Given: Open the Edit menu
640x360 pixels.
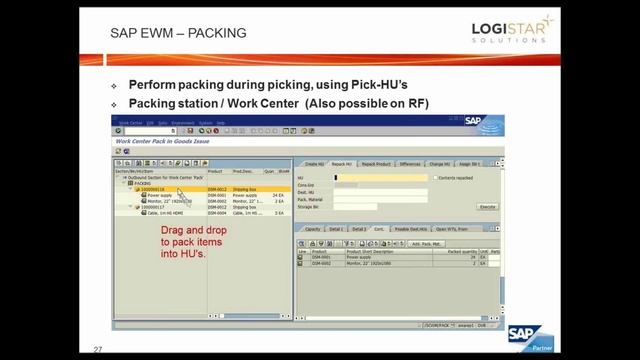Looking at the screenshot, I should point(150,123).
